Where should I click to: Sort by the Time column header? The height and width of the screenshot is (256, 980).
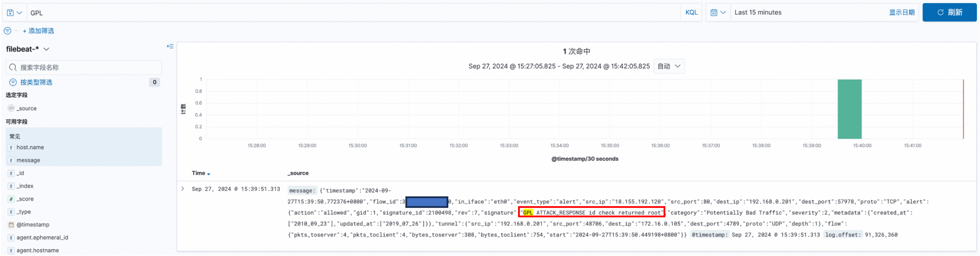coord(201,173)
